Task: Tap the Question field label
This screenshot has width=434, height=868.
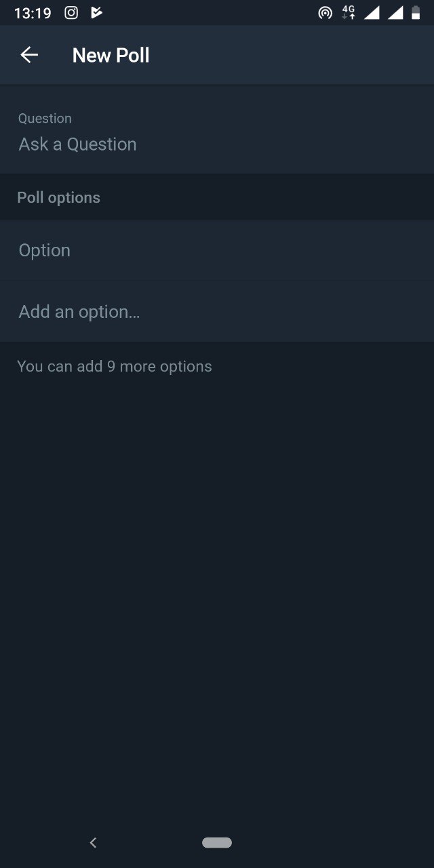Action: tap(45, 118)
